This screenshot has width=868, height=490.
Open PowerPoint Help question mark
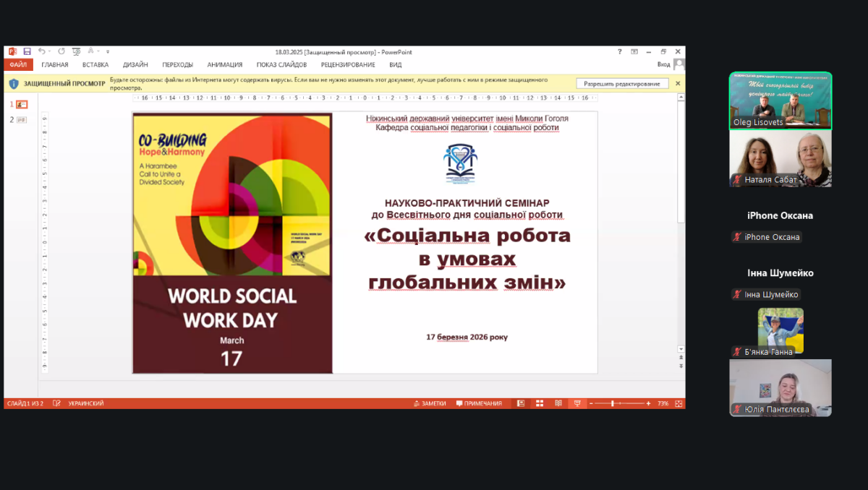pyautogui.click(x=619, y=51)
